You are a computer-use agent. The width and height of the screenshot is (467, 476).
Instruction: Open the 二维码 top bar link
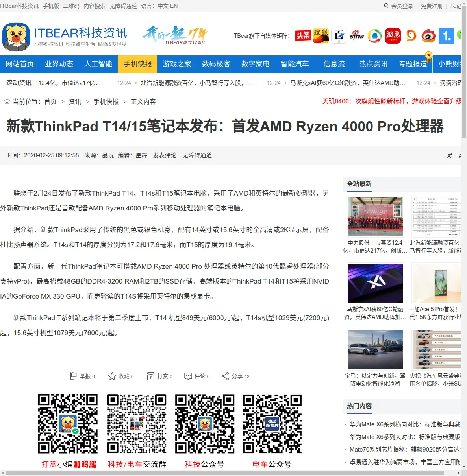[x=71, y=6]
